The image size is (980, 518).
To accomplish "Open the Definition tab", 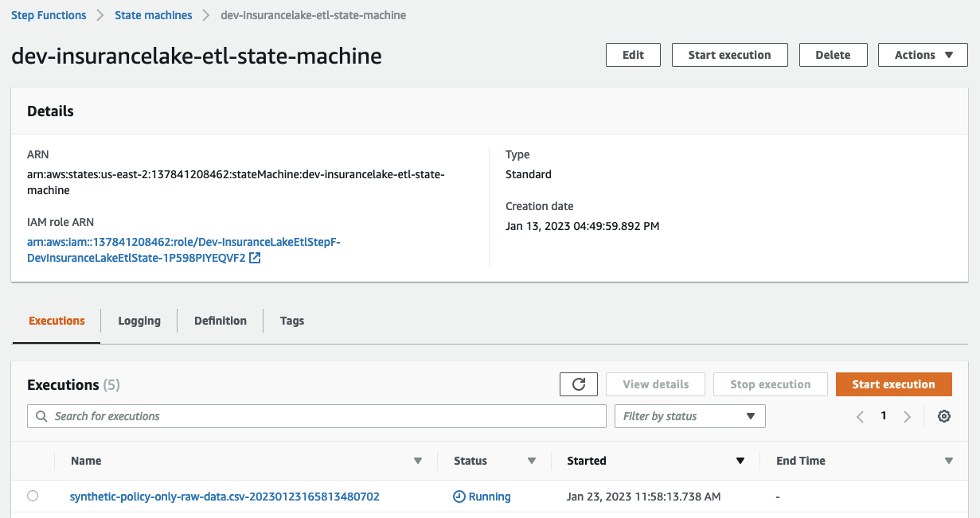I will [220, 320].
